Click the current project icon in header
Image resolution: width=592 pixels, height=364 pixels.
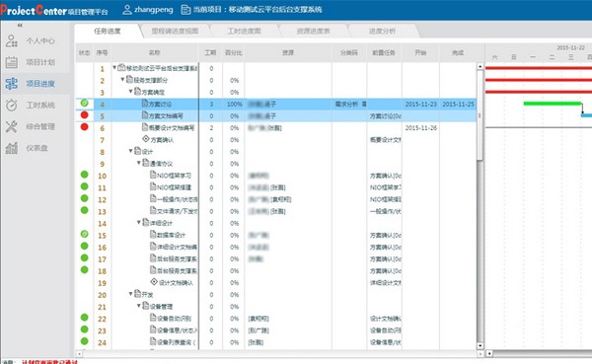coord(185,10)
